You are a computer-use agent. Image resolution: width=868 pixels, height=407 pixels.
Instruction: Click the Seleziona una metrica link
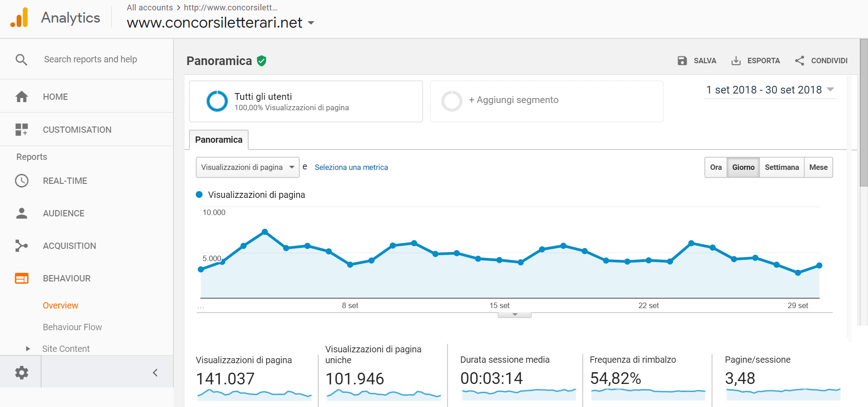351,167
